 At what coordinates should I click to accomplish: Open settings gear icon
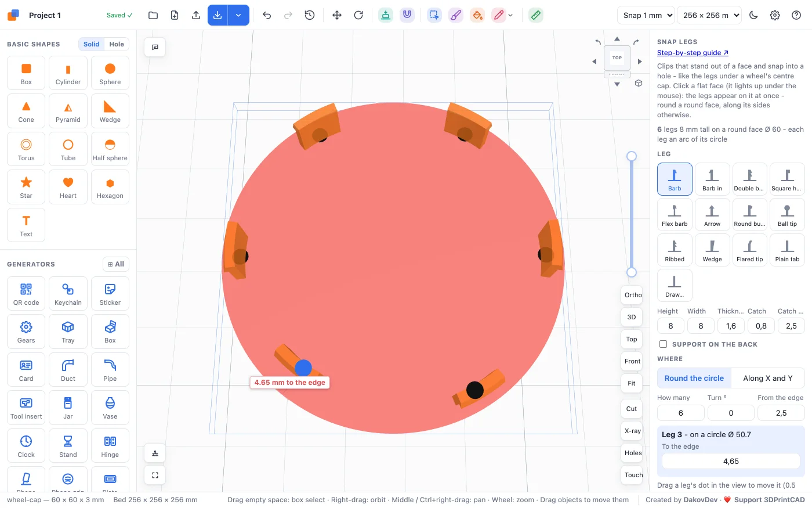pyautogui.click(x=775, y=15)
